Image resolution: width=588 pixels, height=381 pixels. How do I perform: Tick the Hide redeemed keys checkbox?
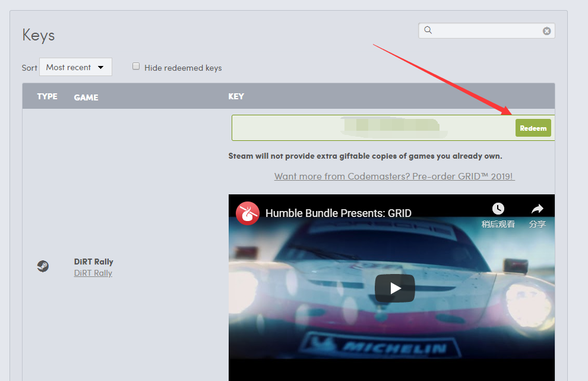[x=136, y=67]
